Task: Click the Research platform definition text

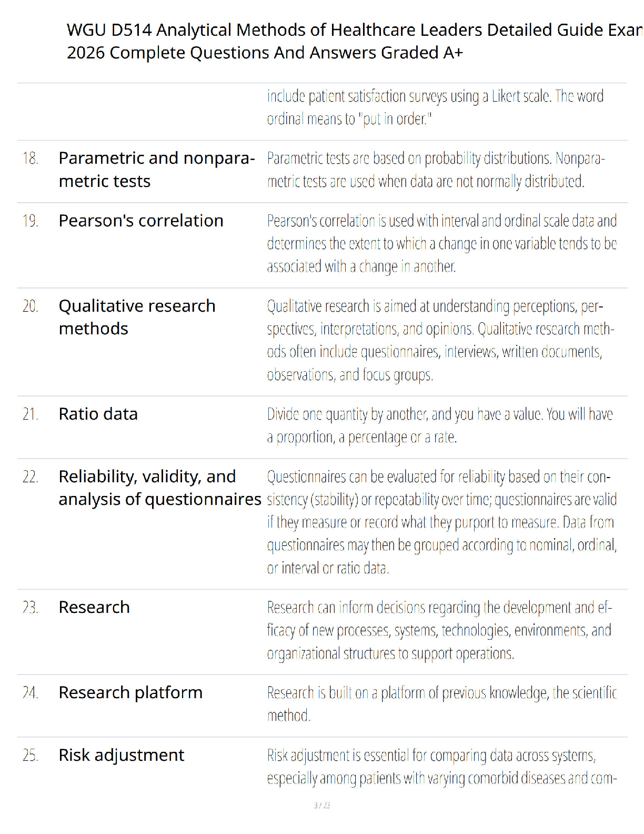Action: 442,704
